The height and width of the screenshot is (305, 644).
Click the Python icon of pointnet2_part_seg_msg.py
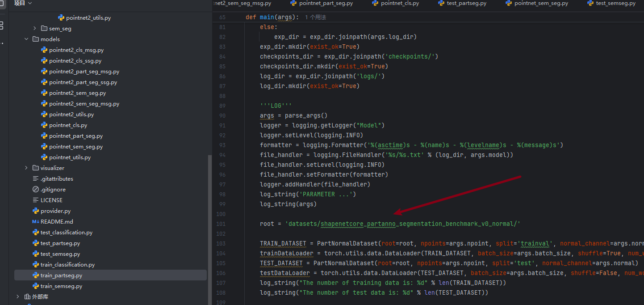click(44, 72)
